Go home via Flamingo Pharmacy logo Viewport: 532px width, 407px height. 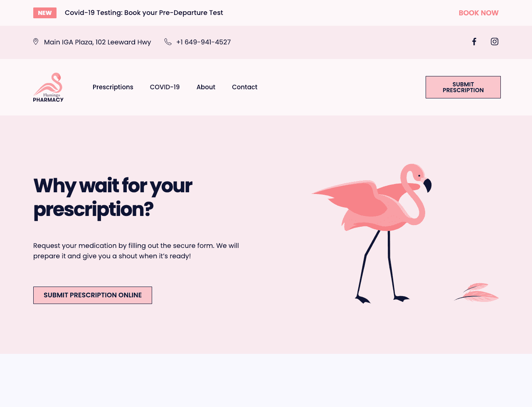(48, 87)
